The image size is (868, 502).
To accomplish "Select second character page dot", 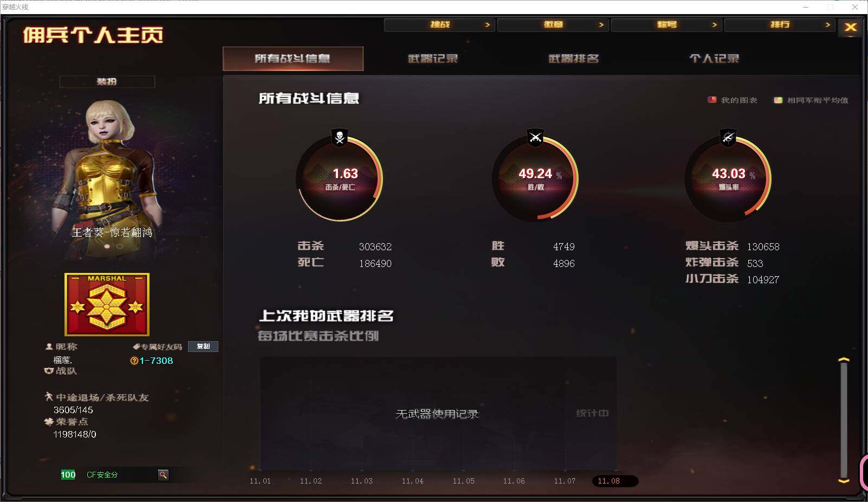I will click(x=120, y=246).
